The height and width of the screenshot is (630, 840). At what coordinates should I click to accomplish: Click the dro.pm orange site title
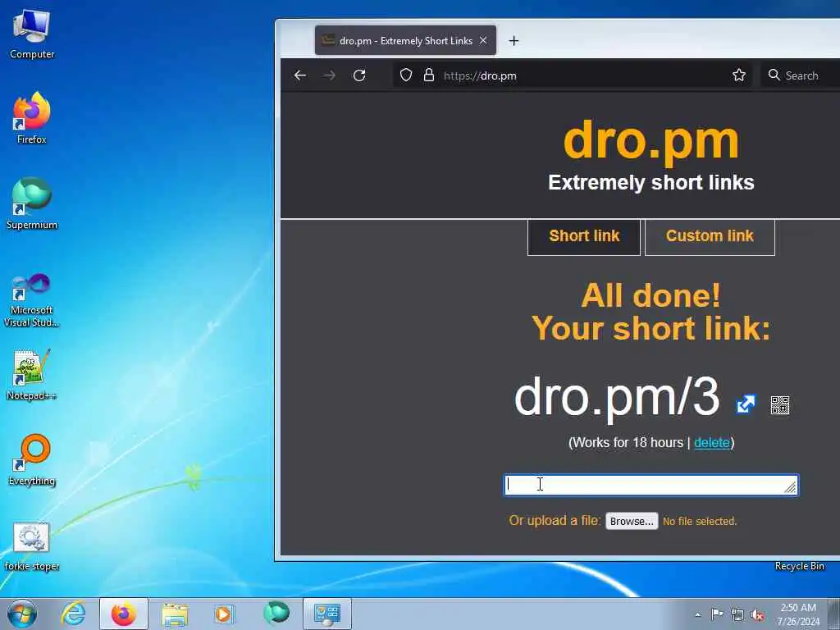click(x=651, y=140)
